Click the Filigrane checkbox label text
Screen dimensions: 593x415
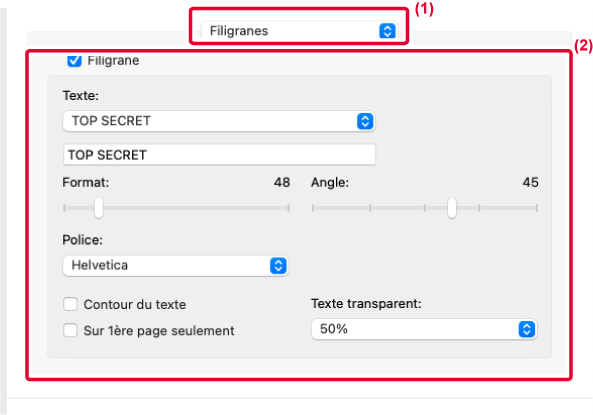pyautogui.click(x=113, y=61)
